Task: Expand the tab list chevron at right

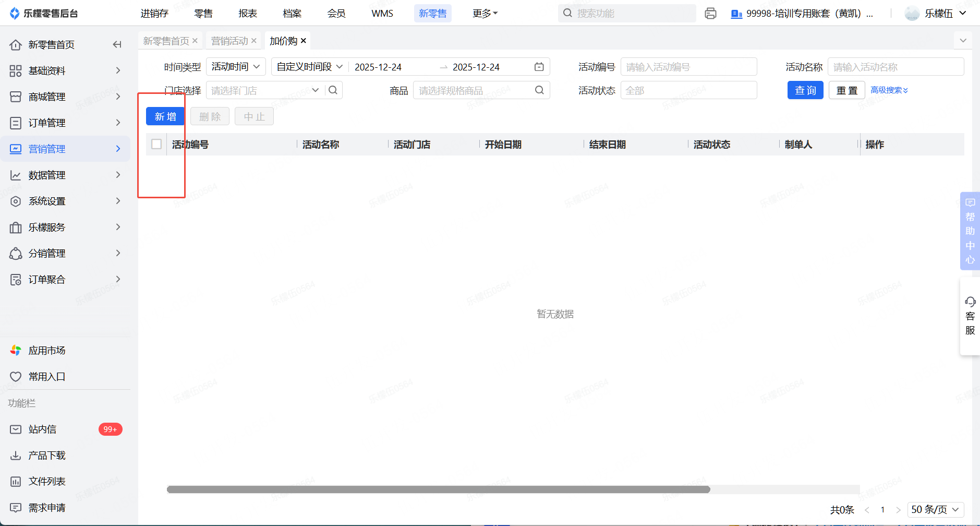Action: pyautogui.click(x=963, y=41)
